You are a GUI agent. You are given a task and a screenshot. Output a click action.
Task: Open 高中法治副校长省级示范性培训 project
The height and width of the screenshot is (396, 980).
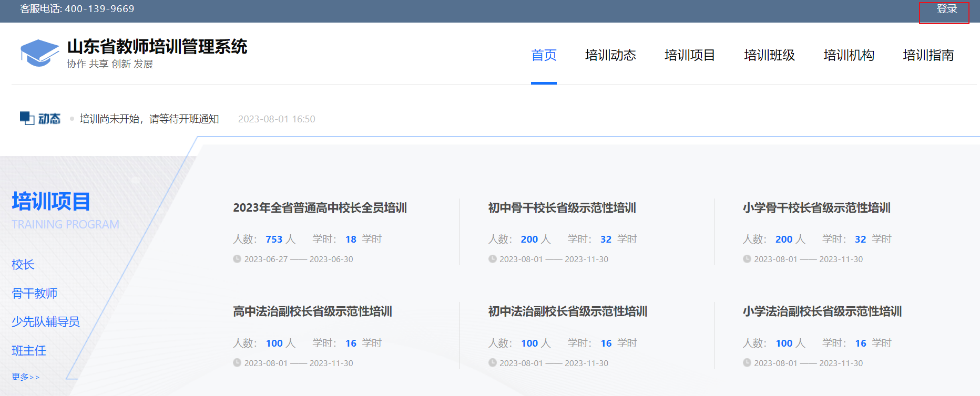(x=312, y=311)
